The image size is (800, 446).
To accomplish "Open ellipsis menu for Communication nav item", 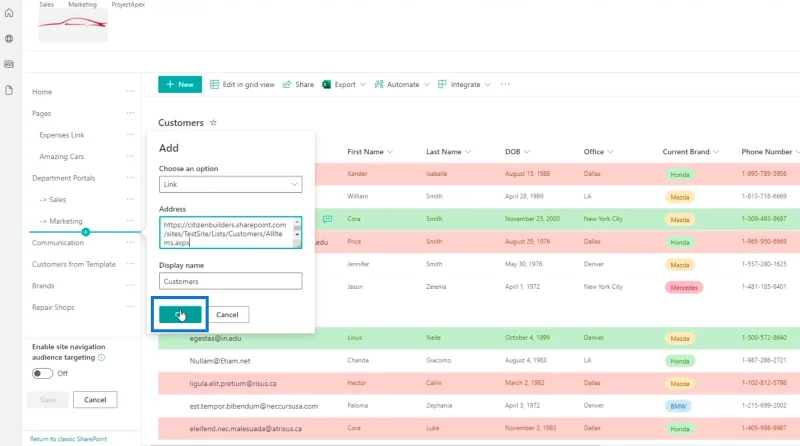I will point(130,242).
